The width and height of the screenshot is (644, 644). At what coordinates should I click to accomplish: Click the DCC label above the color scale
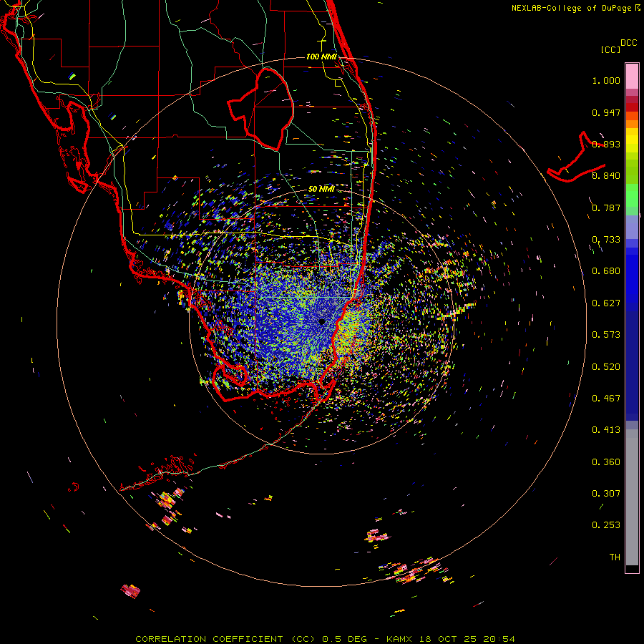point(629,43)
